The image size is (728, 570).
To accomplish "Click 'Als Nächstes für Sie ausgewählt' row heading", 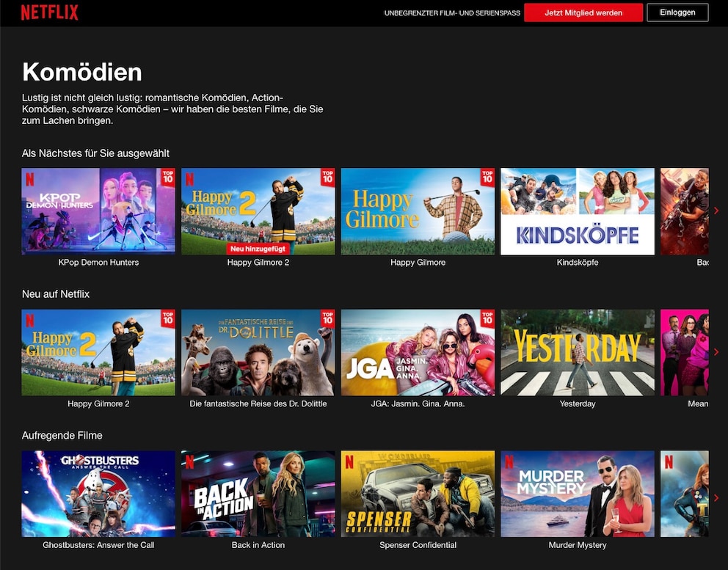I will click(95, 153).
